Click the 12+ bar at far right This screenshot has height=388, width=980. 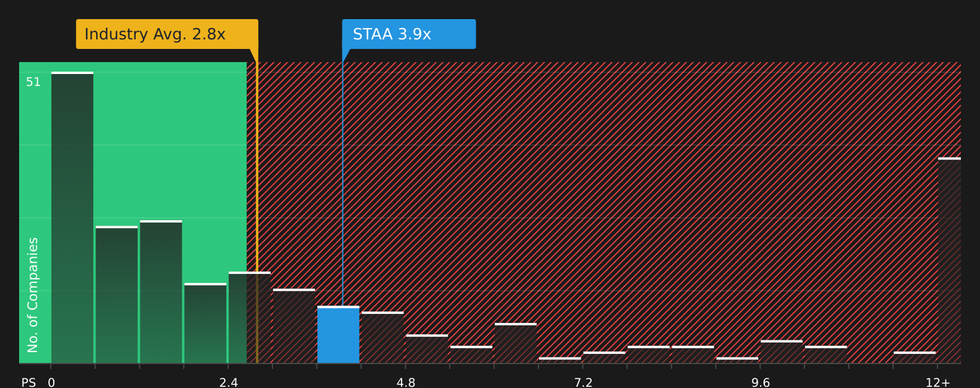click(949, 260)
